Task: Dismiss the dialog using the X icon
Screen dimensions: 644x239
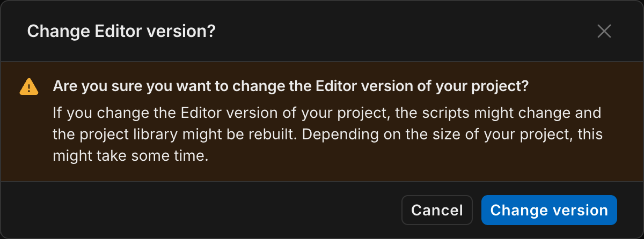Action: pyautogui.click(x=604, y=31)
